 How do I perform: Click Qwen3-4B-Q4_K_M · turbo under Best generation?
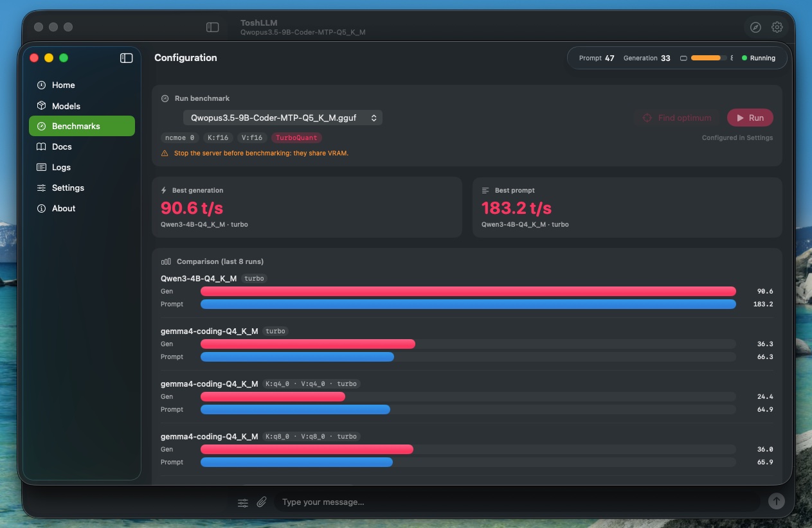204,225
